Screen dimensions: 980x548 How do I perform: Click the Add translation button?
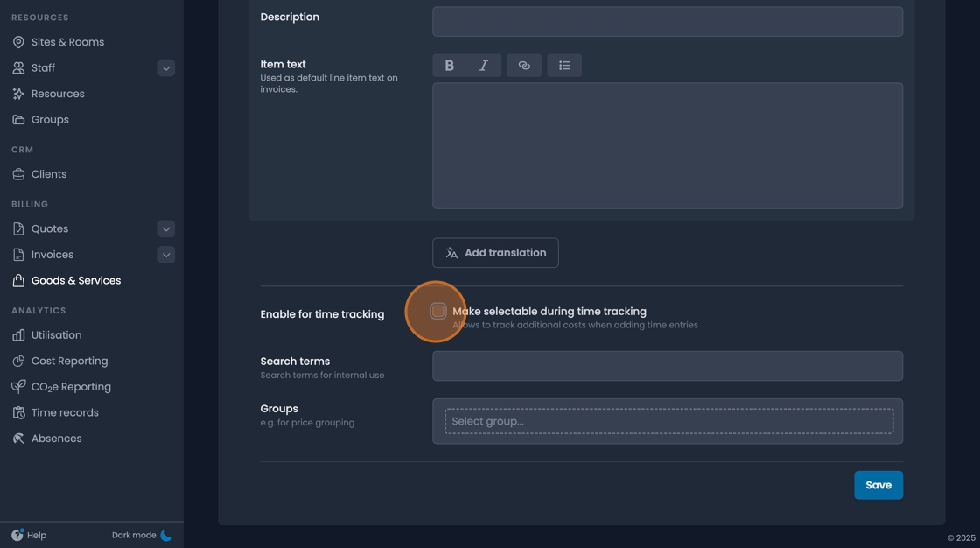[495, 252]
